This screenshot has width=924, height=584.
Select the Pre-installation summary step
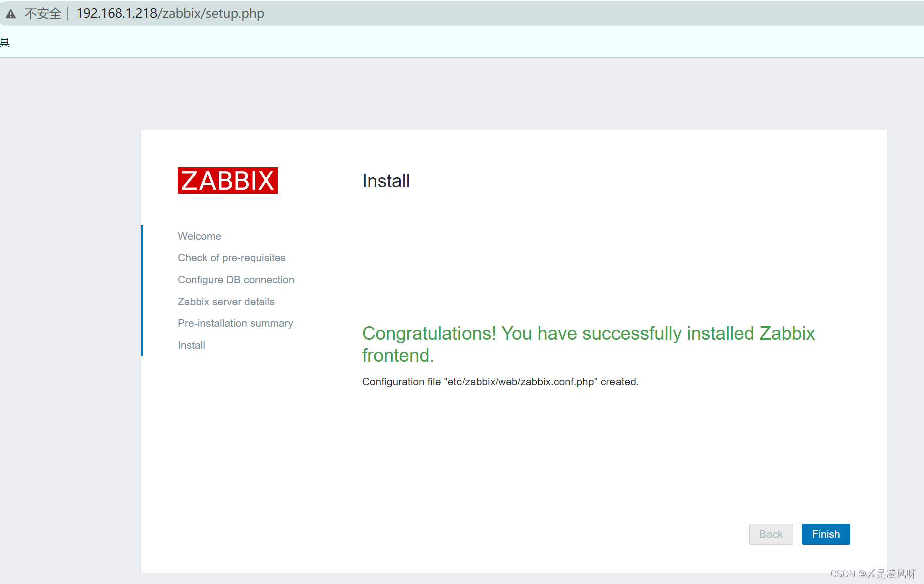click(235, 323)
